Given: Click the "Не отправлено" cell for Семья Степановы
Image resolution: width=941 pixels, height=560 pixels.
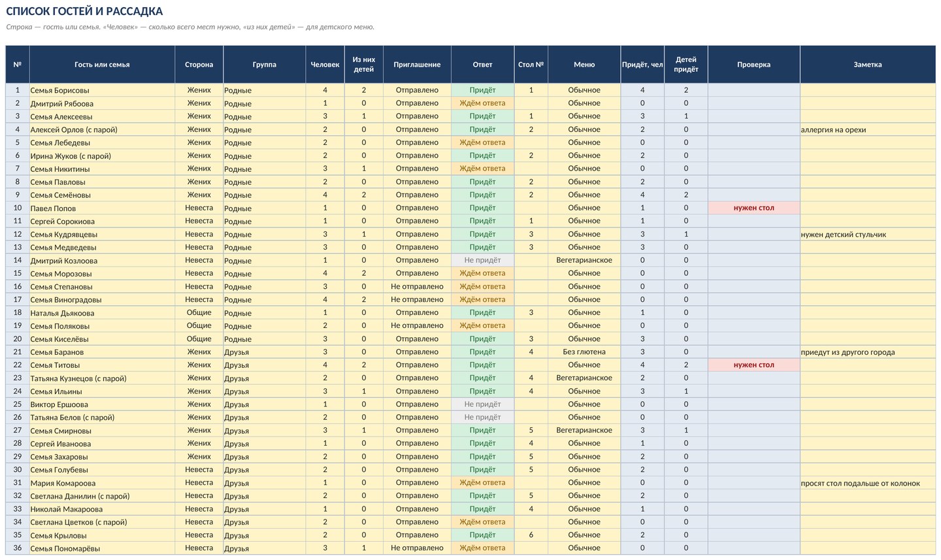Looking at the screenshot, I should coord(417,286).
